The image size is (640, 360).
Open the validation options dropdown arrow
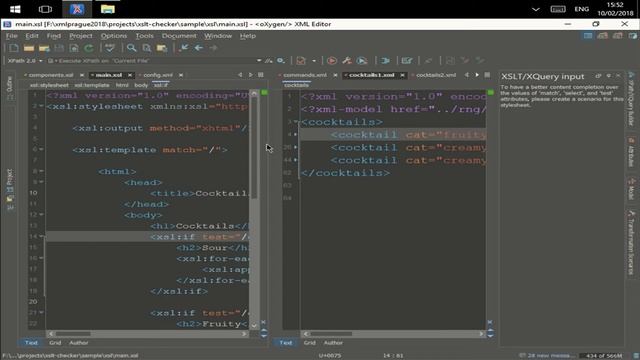pyautogui.click(x=314, y=61)
